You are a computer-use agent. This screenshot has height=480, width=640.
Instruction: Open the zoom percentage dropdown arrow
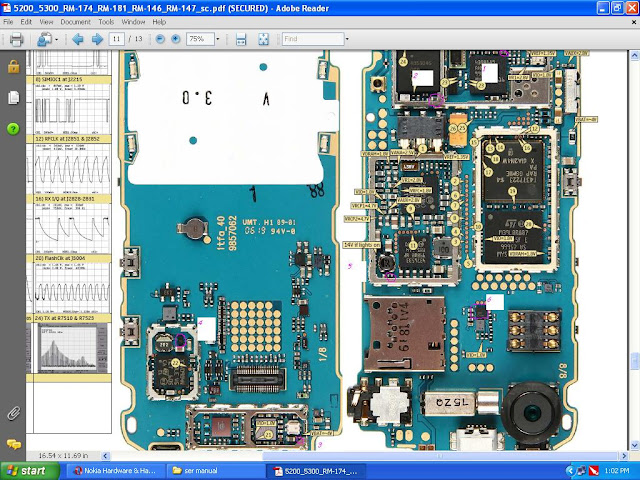(218, 39)
